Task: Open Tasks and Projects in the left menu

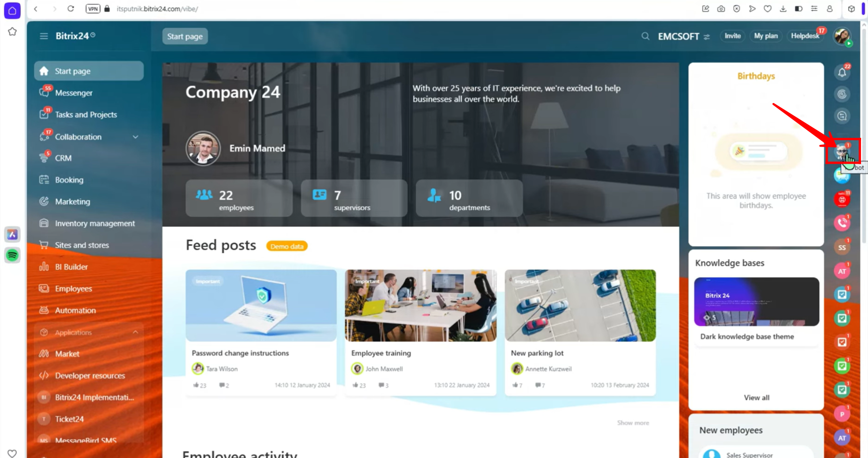Action: [86, 115]
